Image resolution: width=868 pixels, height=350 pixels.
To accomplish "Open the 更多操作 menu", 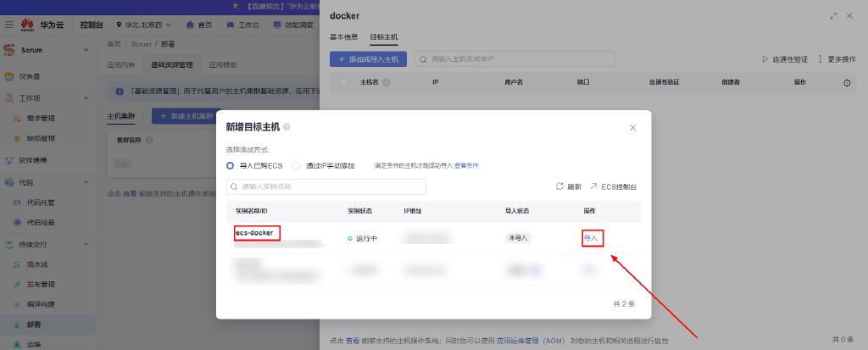I will 837,59.
